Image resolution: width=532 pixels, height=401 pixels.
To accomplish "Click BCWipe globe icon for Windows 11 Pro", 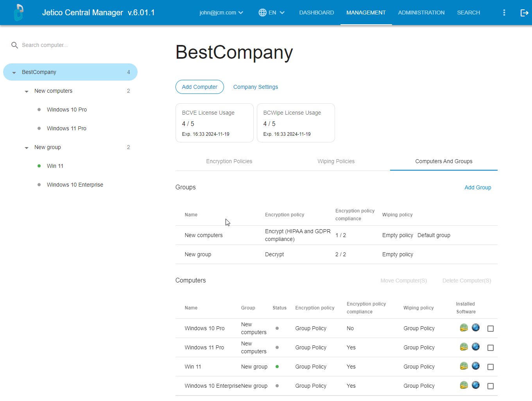I will point(476,347).
